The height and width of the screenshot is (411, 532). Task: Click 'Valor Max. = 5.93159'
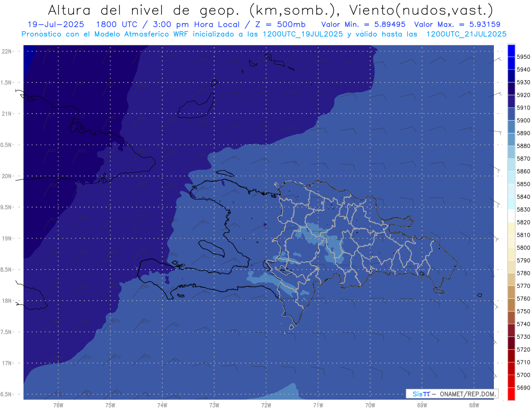pyautogui.click(x=458, y=25)
